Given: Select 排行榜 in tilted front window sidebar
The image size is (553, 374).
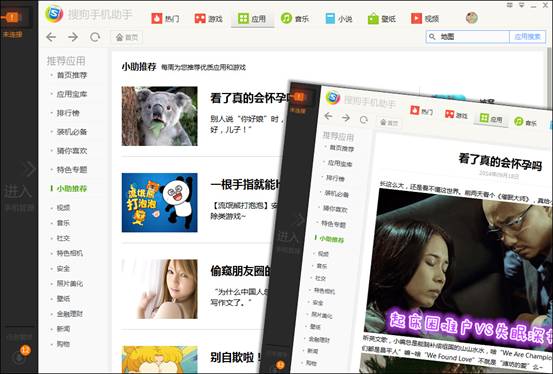Looking at the screenshot, I should tap(335, 178).
